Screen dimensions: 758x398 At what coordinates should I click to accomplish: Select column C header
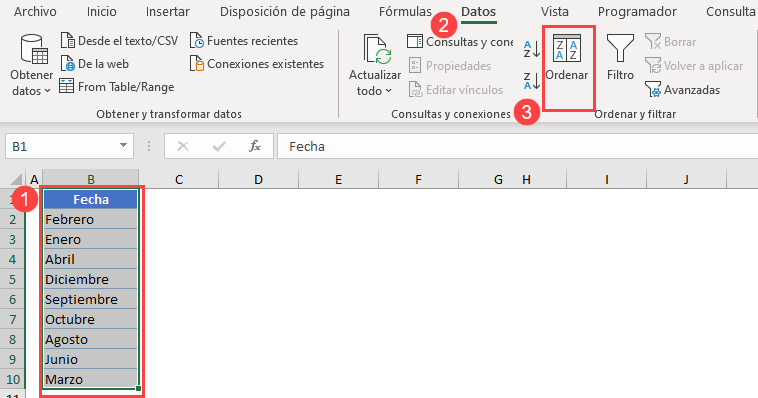pyautogui.click(x=179, y=180)
